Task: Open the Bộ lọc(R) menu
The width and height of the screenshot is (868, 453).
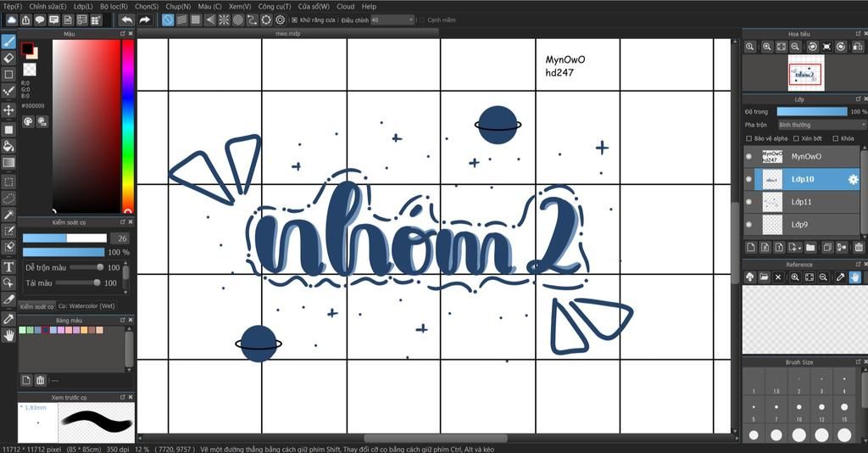Action: coord(114,6)
